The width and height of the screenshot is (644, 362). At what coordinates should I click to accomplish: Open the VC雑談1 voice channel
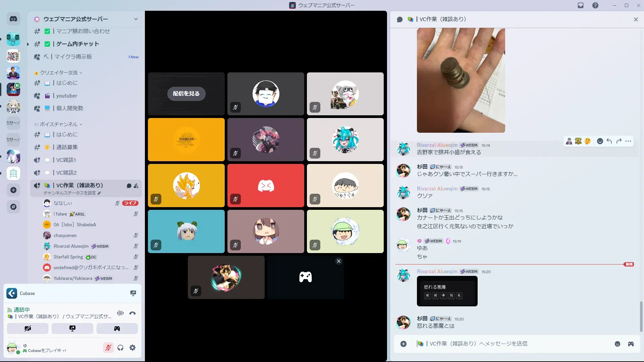pos(66,160)
